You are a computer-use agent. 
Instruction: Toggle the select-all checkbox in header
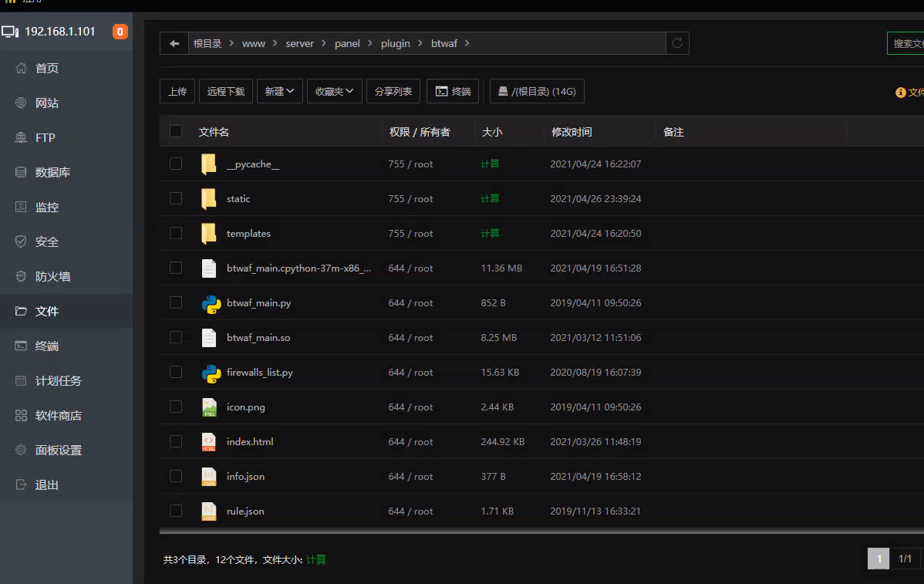[176, 131]
